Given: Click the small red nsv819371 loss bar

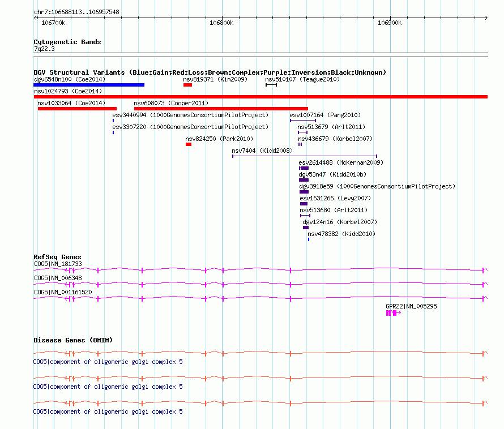Looking at the screenshot, I should [x=187, y=85].
